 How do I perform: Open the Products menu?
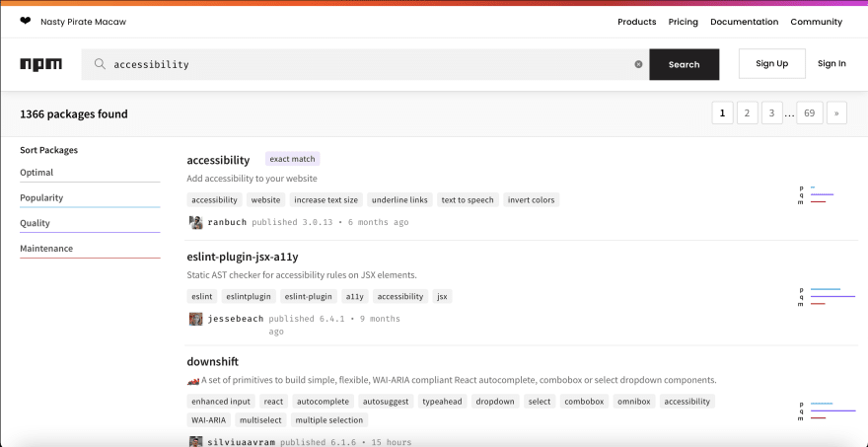(x=636, y=22)
